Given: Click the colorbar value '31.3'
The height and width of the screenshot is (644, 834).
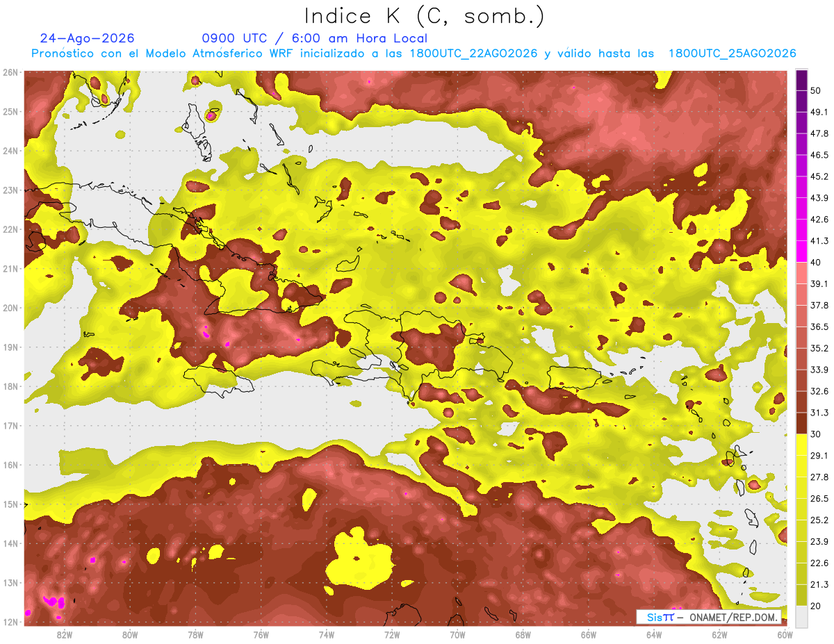Looking at the screenshot, I should [820, 413].
